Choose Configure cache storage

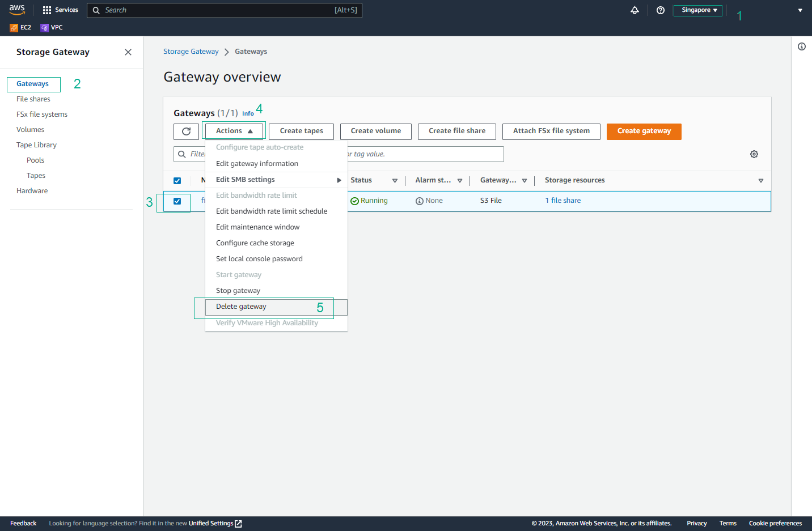(276, 243)
